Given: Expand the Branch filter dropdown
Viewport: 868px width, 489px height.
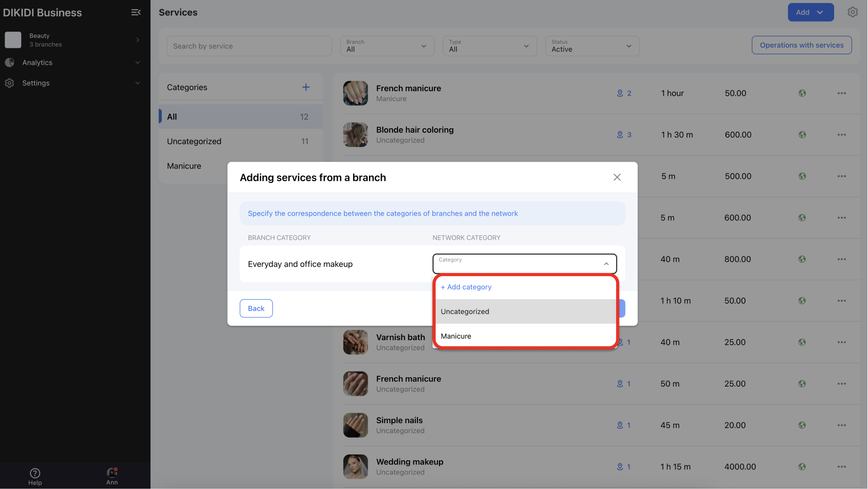Looking at the screenshot, I should click(x=387, y=46).
